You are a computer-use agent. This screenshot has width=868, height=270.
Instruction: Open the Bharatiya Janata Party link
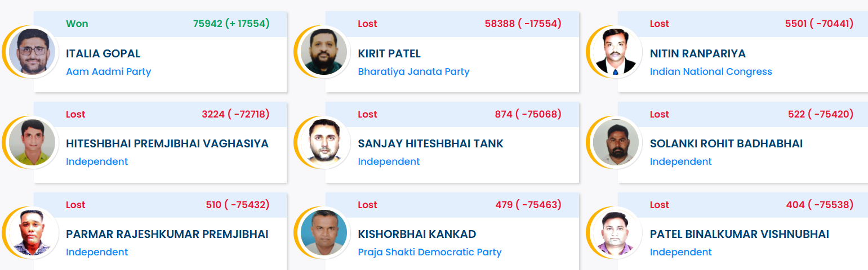413,71
